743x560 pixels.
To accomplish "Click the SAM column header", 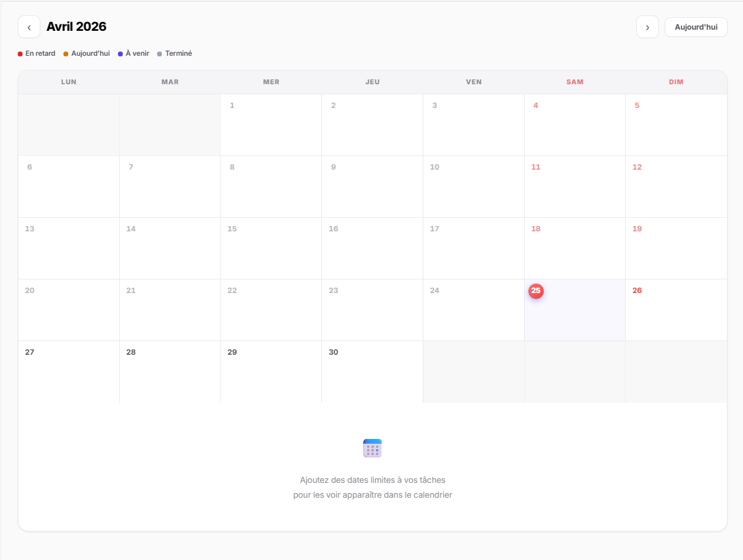I will point(575,82).
